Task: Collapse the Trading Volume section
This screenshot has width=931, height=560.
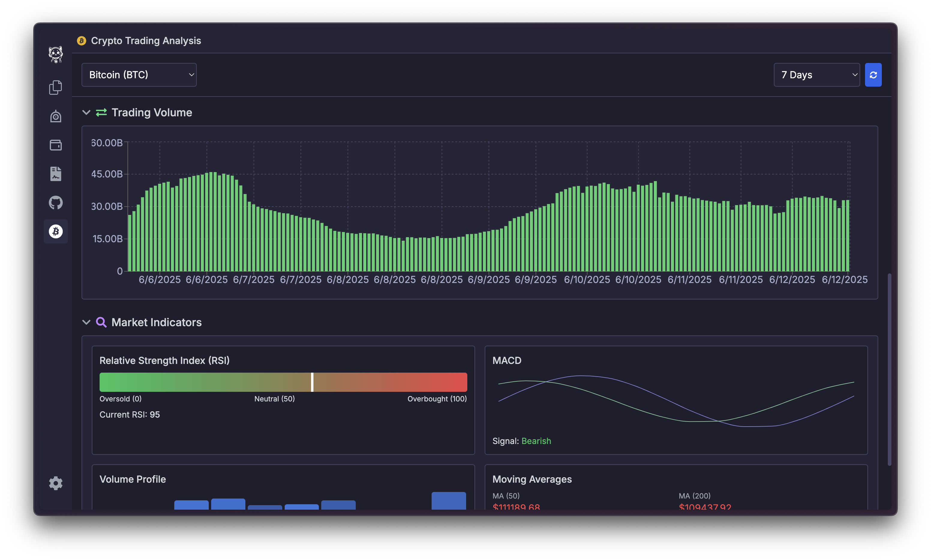Action: click(86, 112)
